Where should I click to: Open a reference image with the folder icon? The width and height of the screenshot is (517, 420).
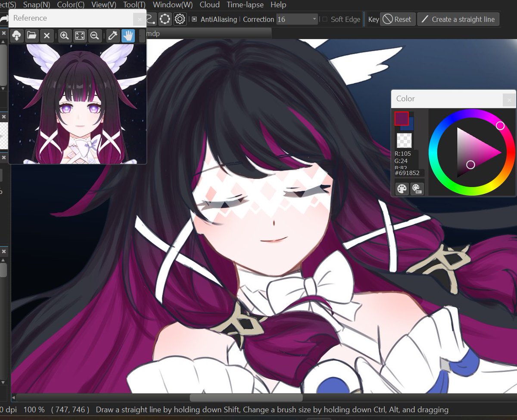[x=31, y=36]
